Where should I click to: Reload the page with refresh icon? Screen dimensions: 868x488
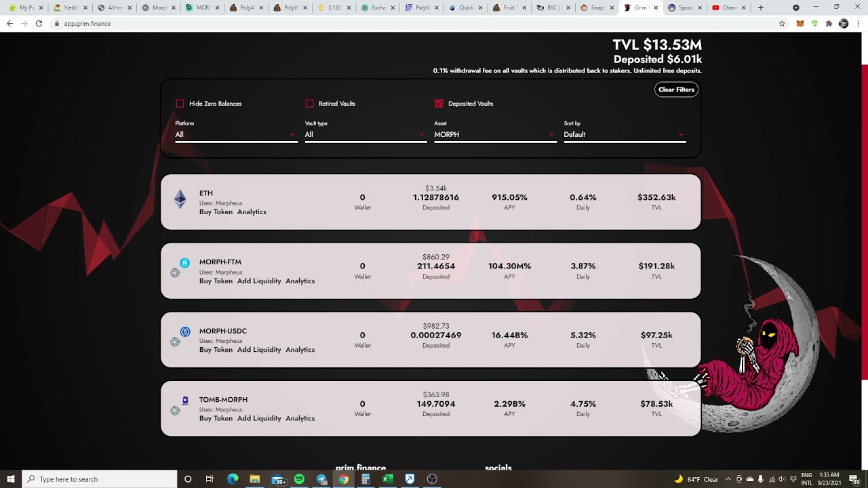point(39,23)
